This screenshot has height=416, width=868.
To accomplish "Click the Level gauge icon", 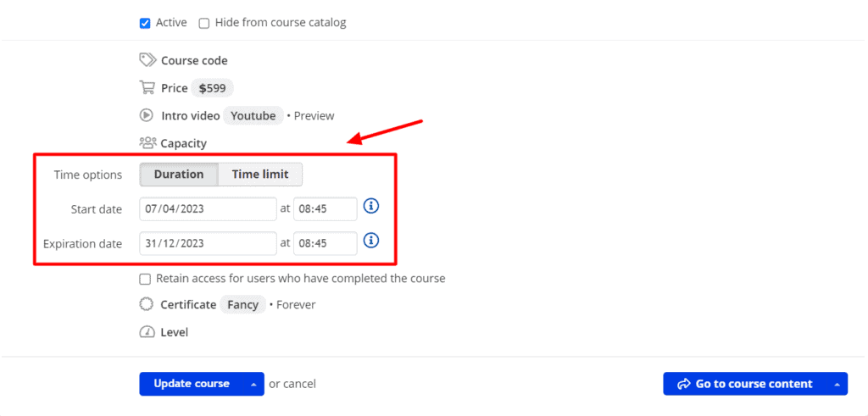I will click(x=147, y=332).
